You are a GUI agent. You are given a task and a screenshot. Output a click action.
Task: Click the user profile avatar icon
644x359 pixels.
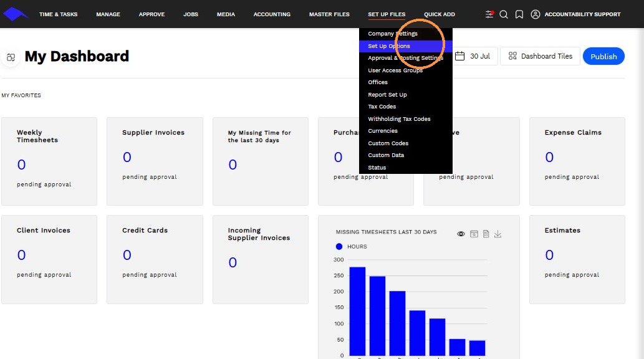[535, 14]
